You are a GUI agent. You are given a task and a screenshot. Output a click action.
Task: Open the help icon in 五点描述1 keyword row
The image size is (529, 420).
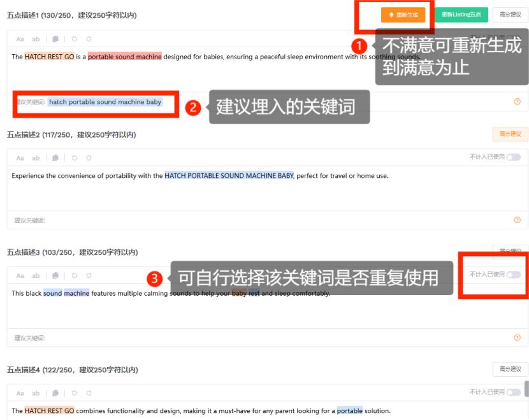tap(517, 101)
